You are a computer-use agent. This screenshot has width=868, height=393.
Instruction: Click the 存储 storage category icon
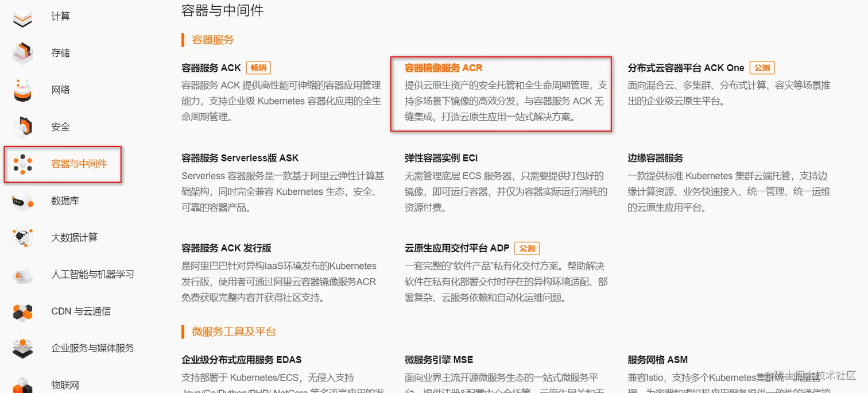tap(23, 53)
